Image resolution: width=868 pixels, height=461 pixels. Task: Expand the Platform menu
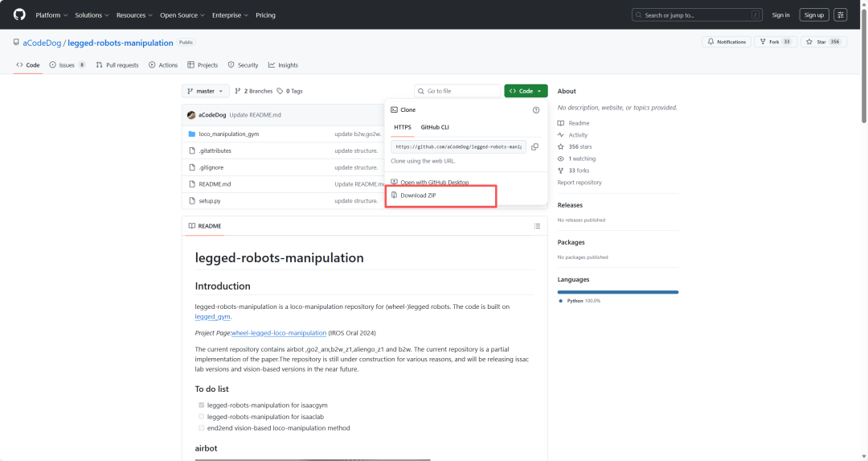51,15
